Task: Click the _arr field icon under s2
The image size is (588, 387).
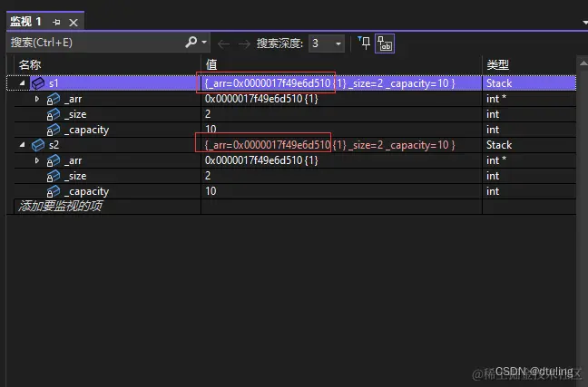Action: pyautogui.click(x=53, y=160)
